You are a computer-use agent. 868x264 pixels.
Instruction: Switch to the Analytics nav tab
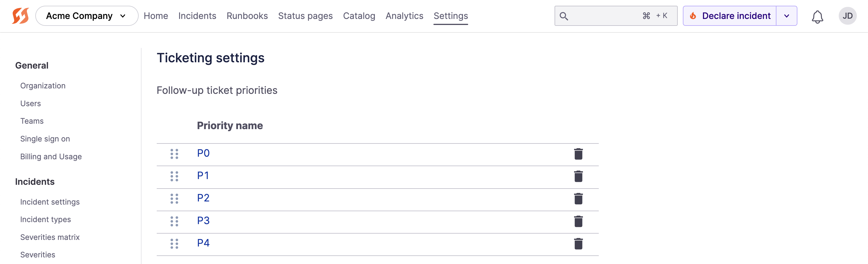404,16
